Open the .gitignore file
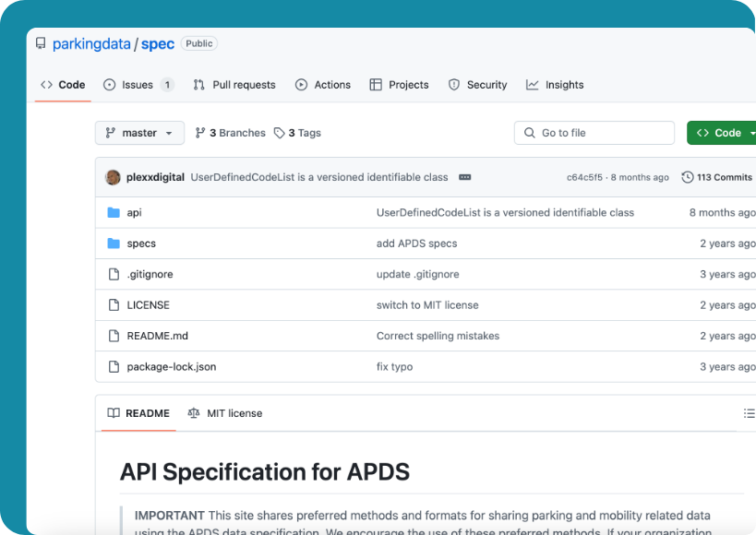The width and height of the screenshot is (756, 535). tap(150, 274)
